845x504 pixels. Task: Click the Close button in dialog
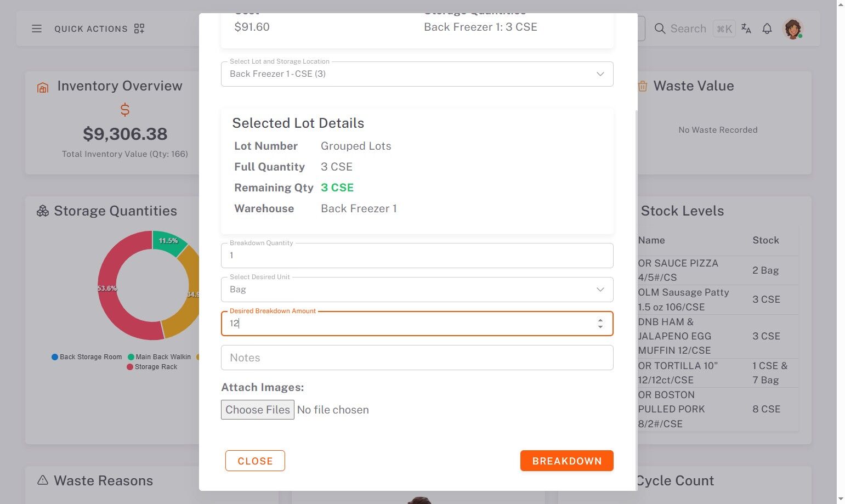255,461
